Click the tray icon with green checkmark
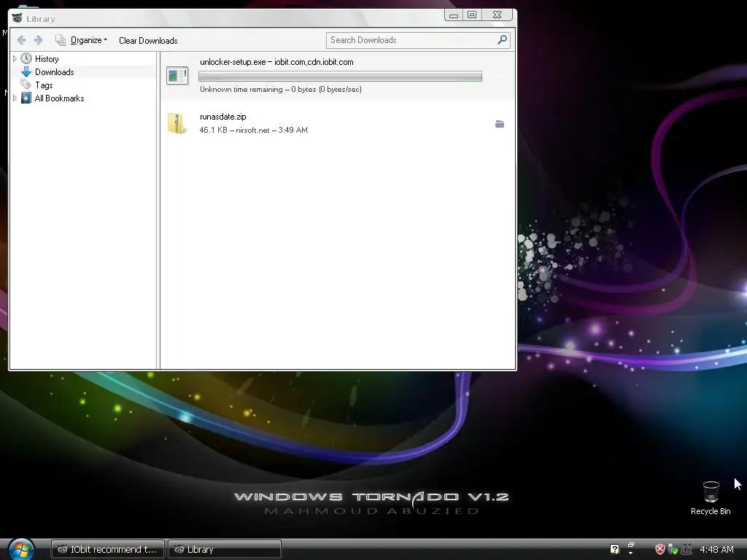Screen dimensions: 747x560 [x=673, y=549]
